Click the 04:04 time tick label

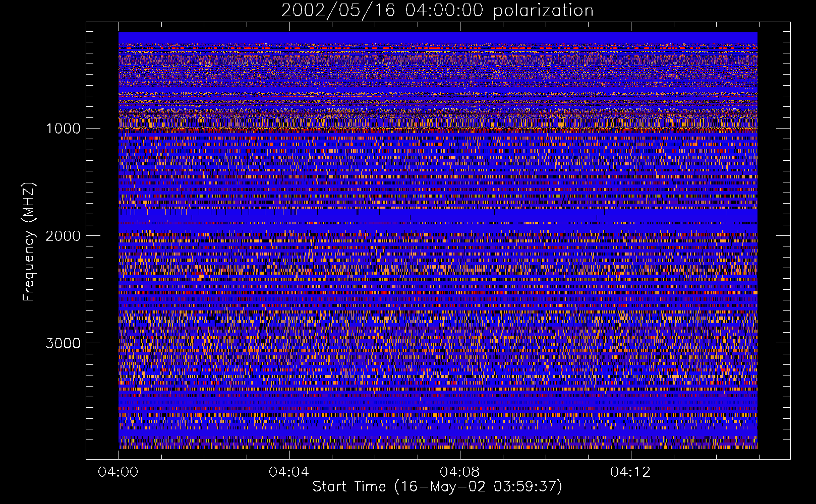coord(289,472)
